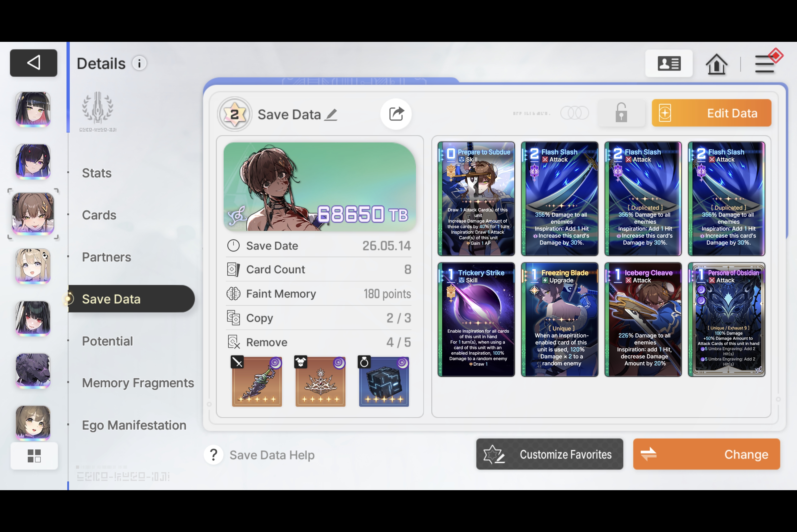The image size is (797, 532).
Task: Click the Faint Memory brain icon
Action: click(x=233, y=293)
